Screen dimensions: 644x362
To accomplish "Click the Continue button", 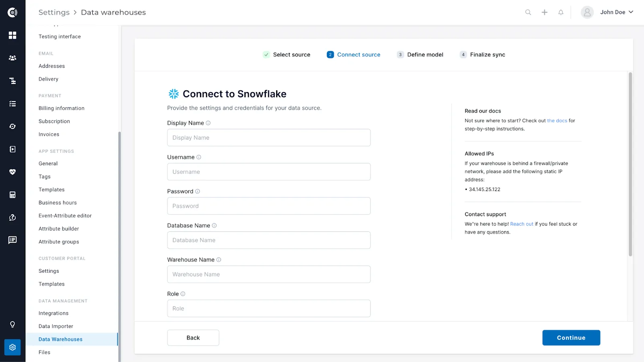I will [571, 338].
